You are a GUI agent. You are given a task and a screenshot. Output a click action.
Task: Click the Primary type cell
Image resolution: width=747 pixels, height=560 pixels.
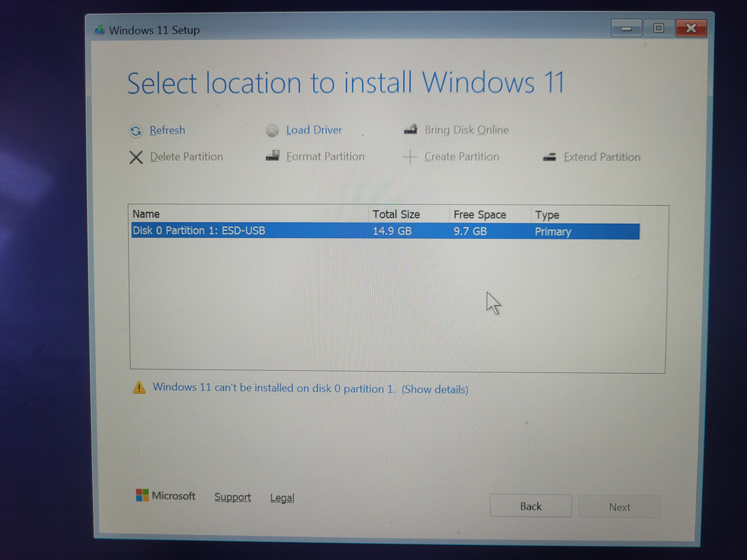click(x=552, y=232)
